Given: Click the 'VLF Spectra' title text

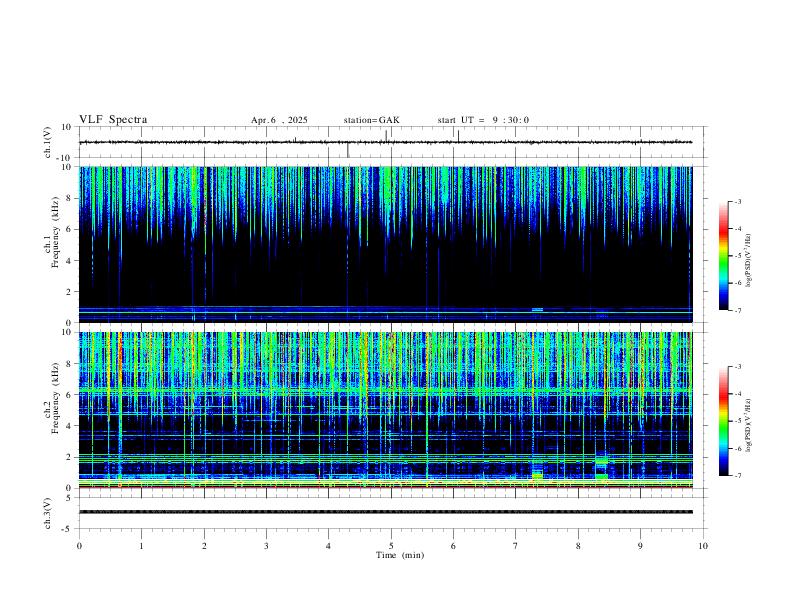Looking at the screenshot, I should tap(113, 120).
